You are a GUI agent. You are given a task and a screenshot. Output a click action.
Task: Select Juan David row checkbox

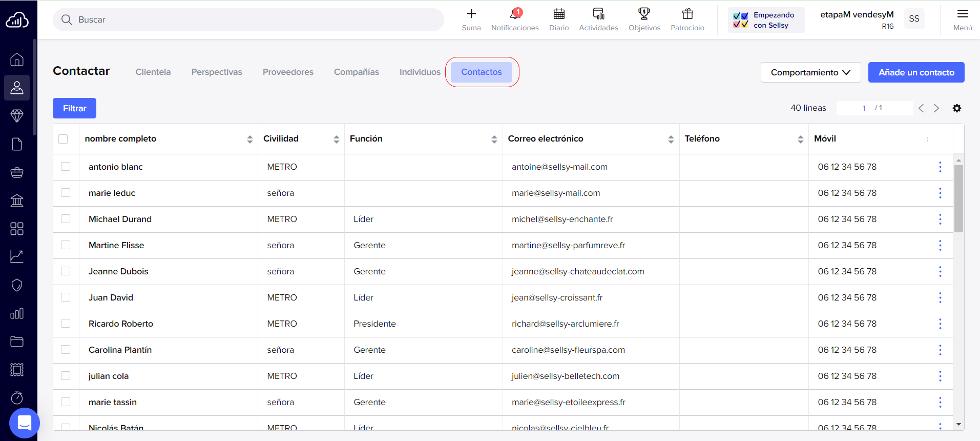(x=66, y=297)
